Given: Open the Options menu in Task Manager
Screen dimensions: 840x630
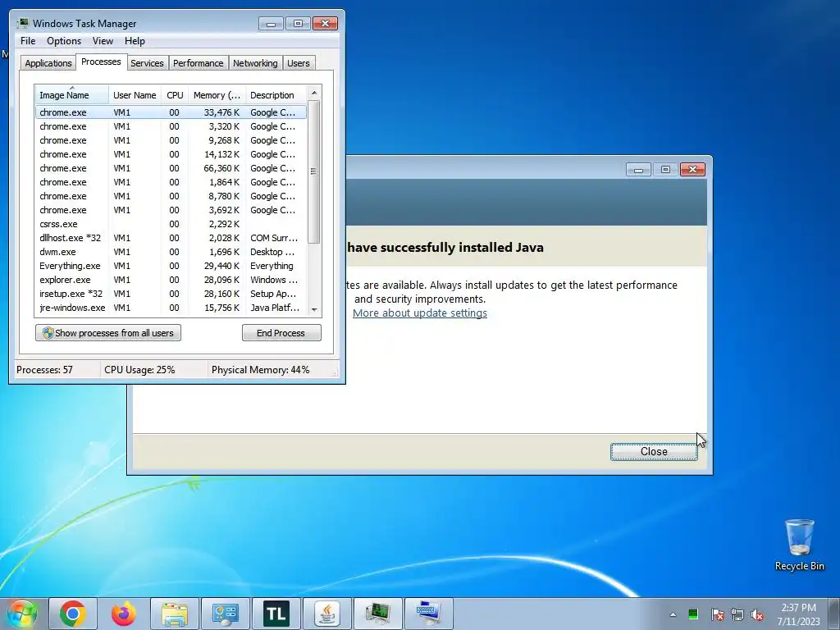Looking at the screenshot, I should [x=64, y=41].
